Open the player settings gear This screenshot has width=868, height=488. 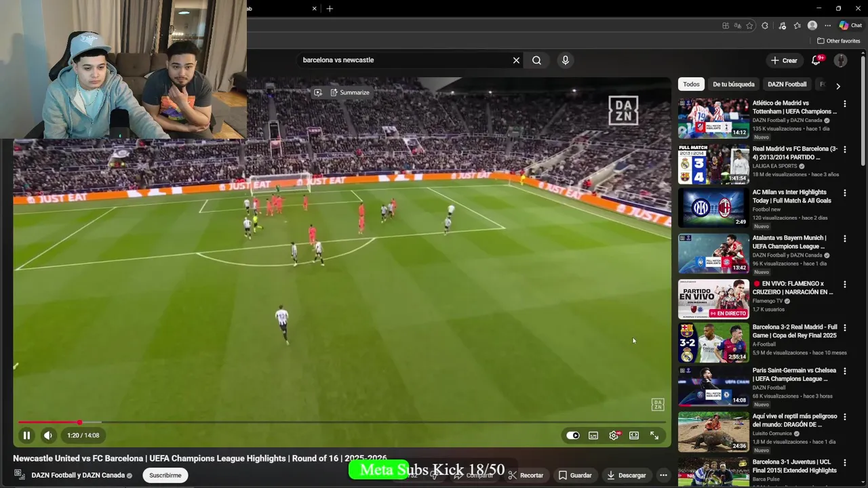pos(614,435)
